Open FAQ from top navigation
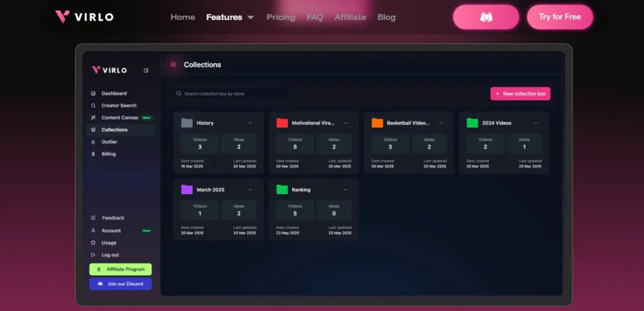The width and height of the screenshot is (644, 311). pyautogui.click(x=315, y=17)
